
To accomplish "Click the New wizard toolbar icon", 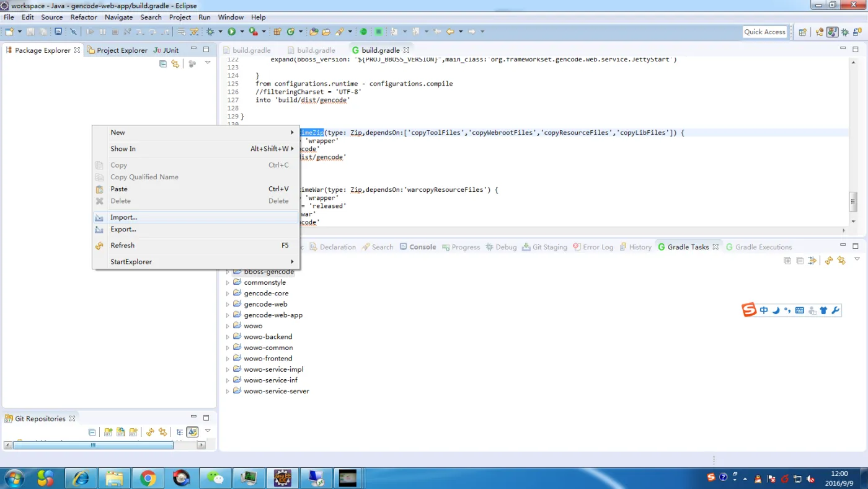I will click(10, 32).
